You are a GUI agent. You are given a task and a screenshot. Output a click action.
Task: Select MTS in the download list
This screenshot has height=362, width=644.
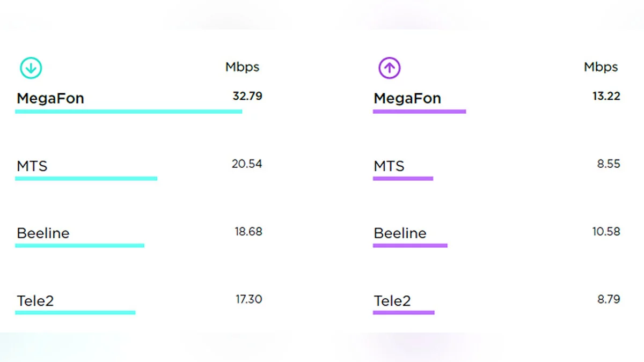[32, 166]
